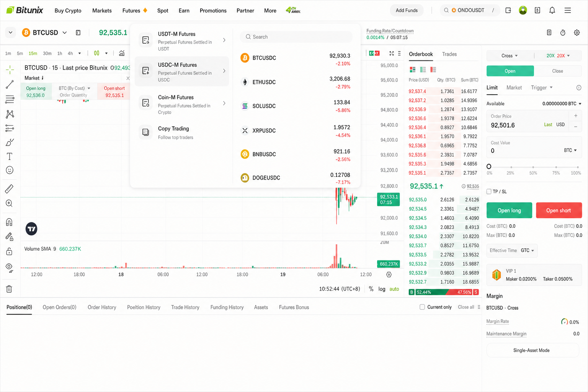Open the Funding History tab
588x392 pixels.
227,307
